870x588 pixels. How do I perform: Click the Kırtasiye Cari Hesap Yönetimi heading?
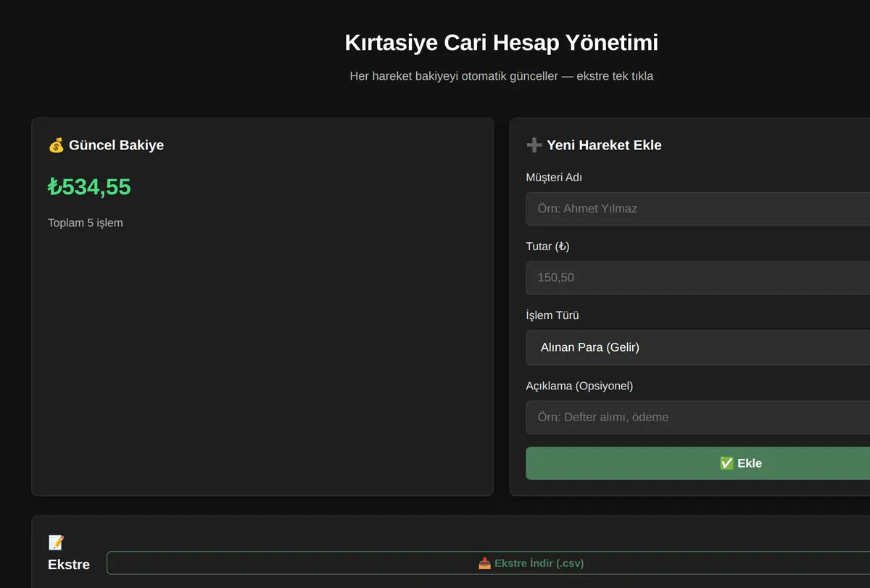click(502, 43)
